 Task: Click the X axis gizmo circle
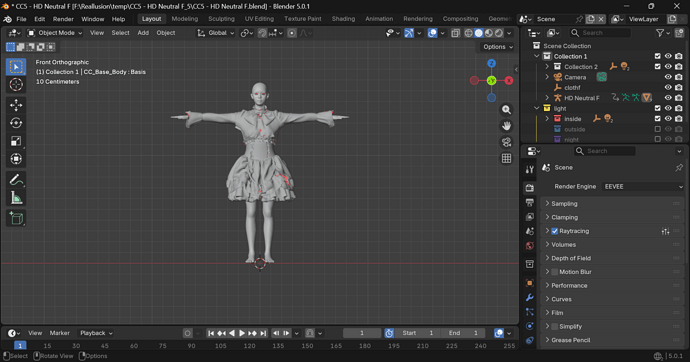(x=509, y=80)
